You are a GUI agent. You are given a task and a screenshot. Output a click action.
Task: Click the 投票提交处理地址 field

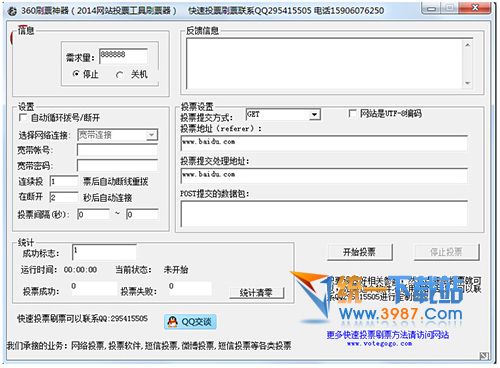click(x=324, y=176)
